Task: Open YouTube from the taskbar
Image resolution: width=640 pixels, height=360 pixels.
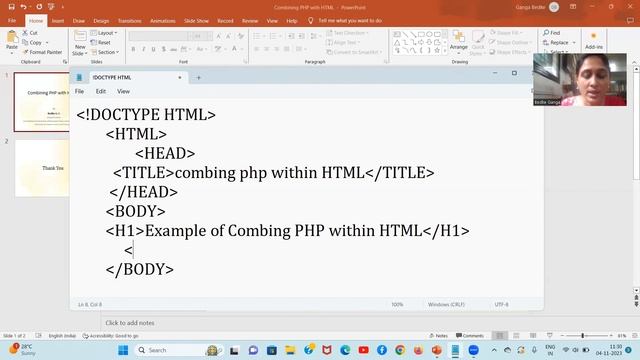Action: point(363,350)
